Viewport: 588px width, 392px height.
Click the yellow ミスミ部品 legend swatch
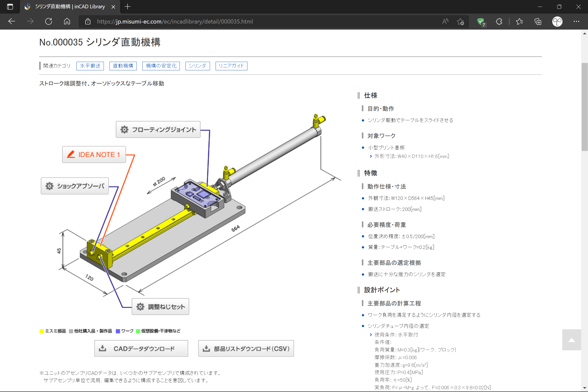click(42, 331)
